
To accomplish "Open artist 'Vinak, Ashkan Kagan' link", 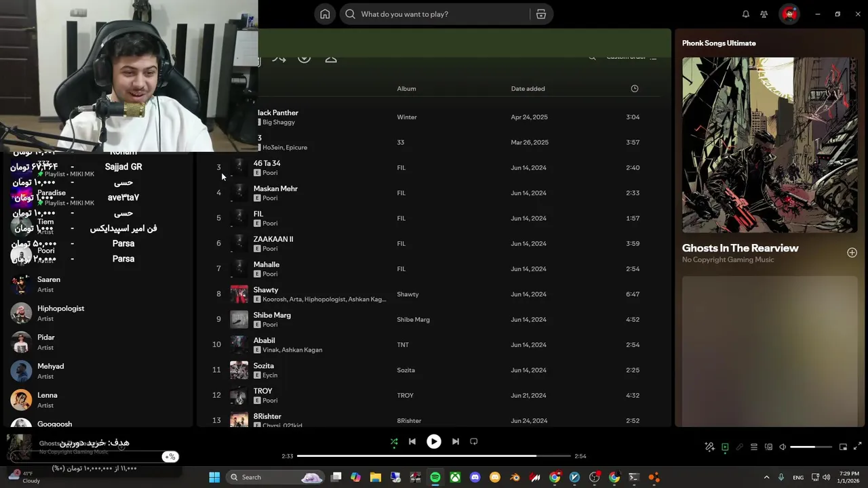I will coord(292,350).
